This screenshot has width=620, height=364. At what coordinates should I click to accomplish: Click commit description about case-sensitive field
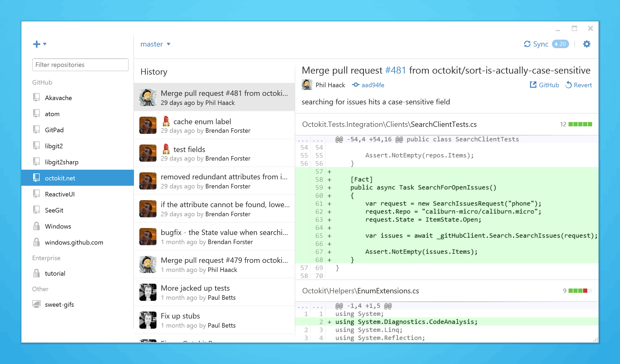pyautogui.click(x=376, y=102)
